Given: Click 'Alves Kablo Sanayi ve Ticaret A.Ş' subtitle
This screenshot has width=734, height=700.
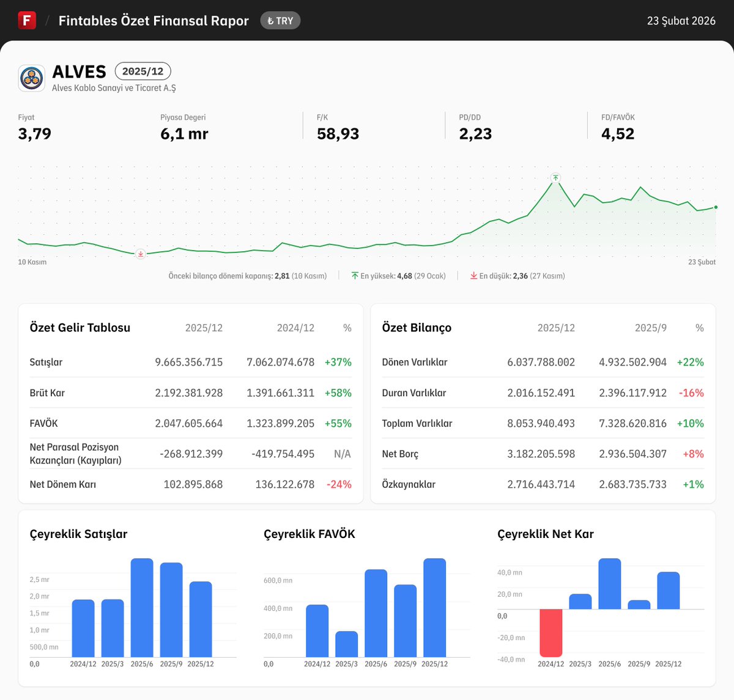Looking at the screenshot, I should coord(114,86).
